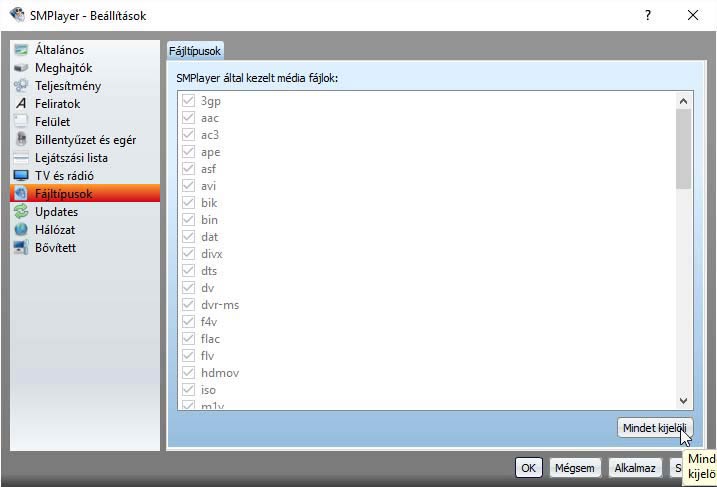Click the file list scrollbar thumb
Screen dimensions: 717x487
tap(683, 149)
